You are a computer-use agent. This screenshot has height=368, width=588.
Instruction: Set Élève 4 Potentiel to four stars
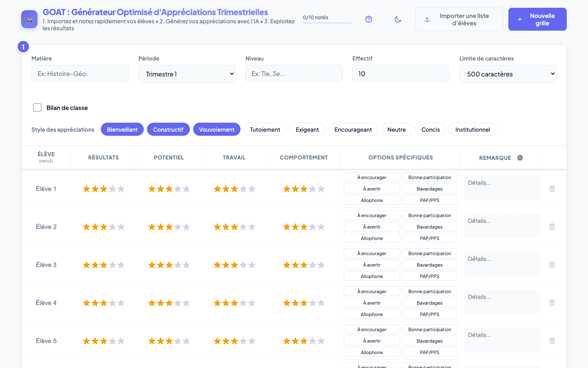pos(178,303)
